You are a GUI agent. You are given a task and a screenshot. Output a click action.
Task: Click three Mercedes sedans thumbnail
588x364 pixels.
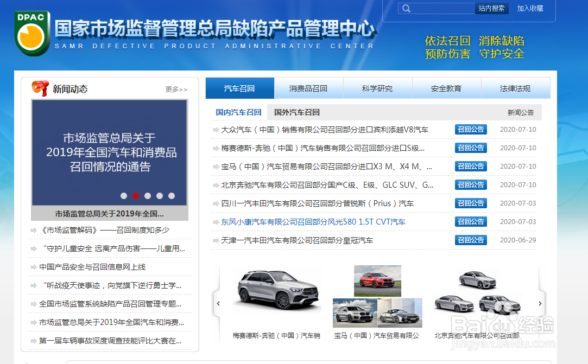pyautogui.click(x=477, y=292)
